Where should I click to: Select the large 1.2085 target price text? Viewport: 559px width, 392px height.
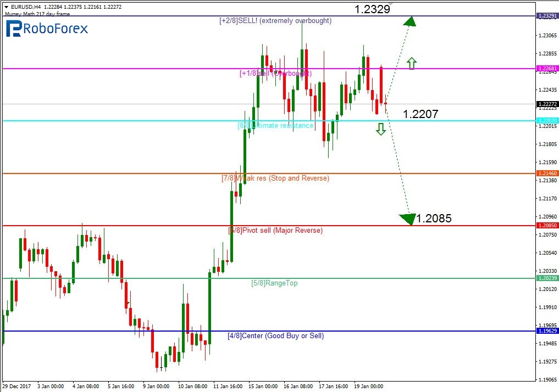click(x=434, y=219)
